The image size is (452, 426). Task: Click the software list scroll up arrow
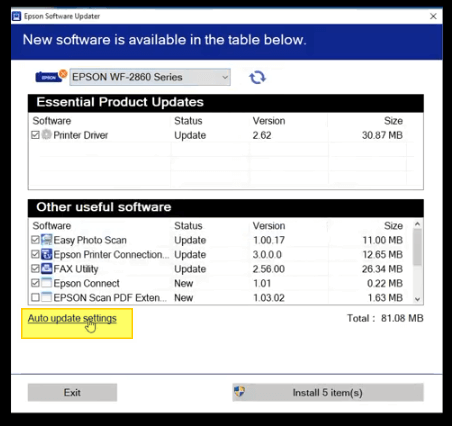click(x=417, y=224)
